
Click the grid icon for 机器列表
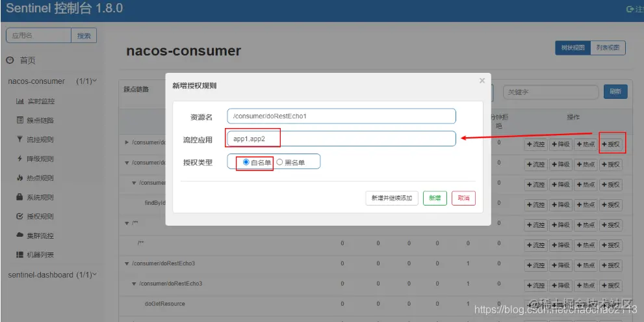pyautogui.click(x=19, y=254)
